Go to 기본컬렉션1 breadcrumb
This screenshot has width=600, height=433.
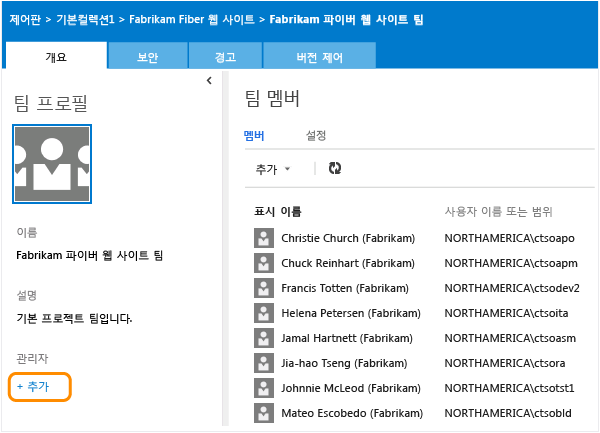pos(85,20)
